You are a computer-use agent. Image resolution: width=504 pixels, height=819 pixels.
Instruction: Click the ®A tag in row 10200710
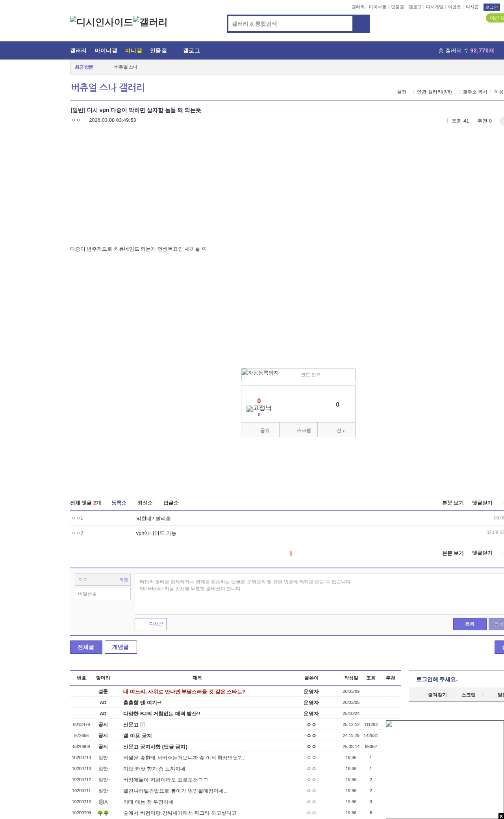point(103,802)
